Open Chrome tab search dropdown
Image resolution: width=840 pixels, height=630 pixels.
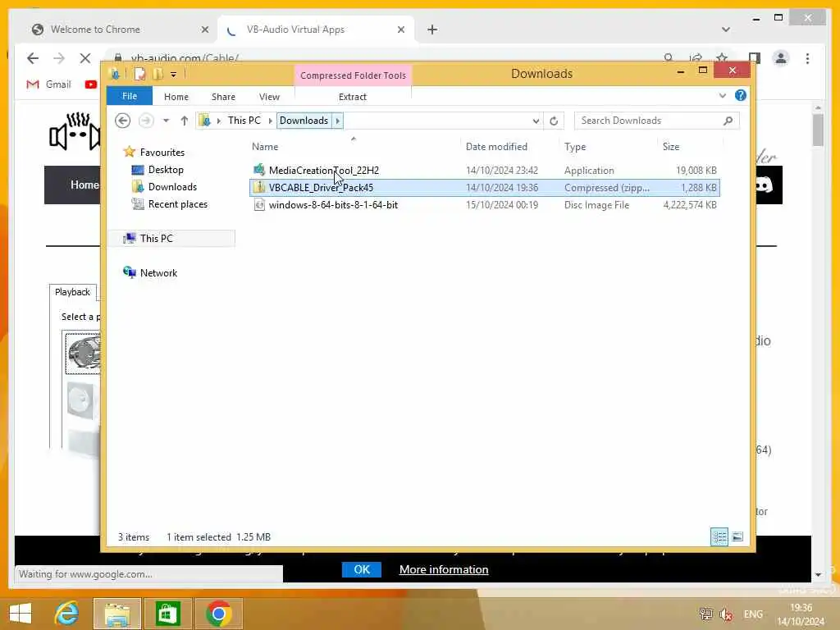[x=725, y=30]
